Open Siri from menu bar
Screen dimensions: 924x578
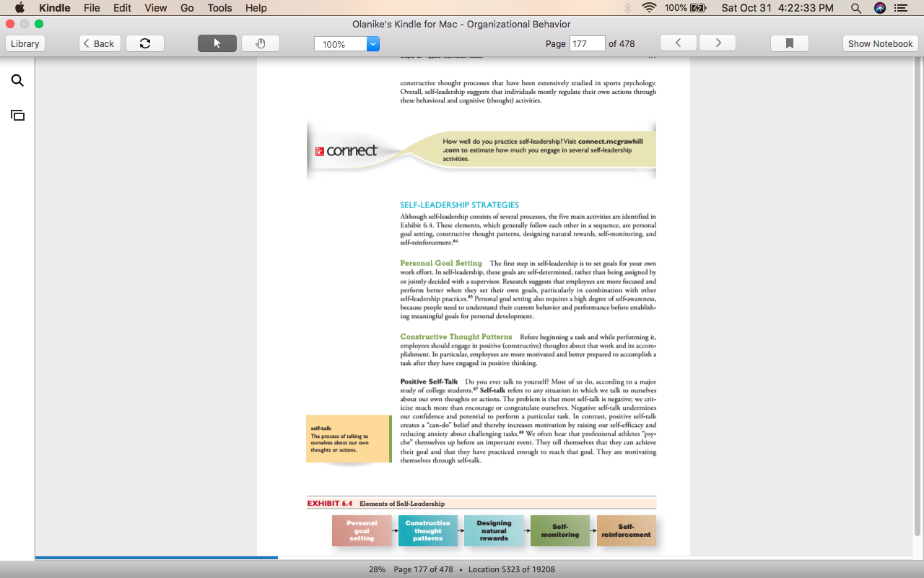879,8
